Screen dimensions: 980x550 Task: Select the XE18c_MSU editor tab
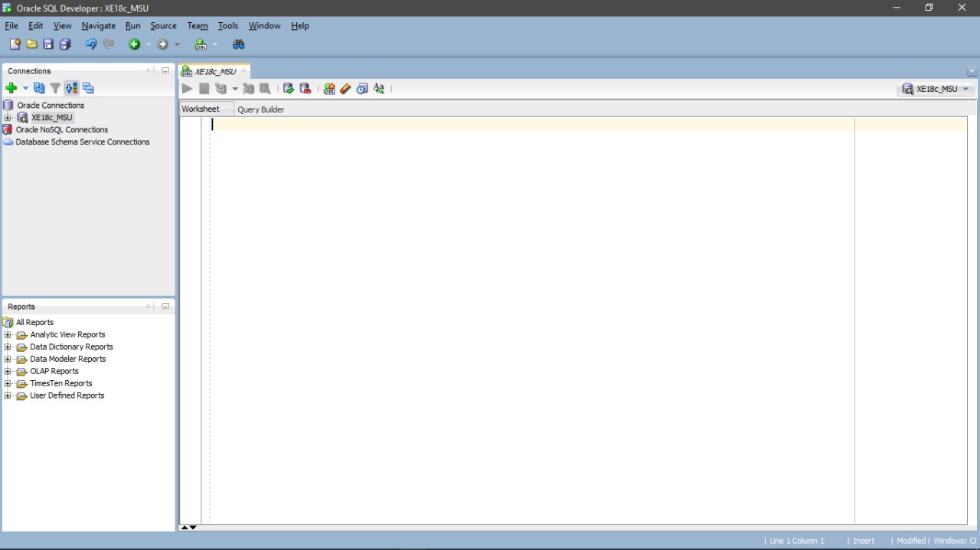tap(214, 71)
